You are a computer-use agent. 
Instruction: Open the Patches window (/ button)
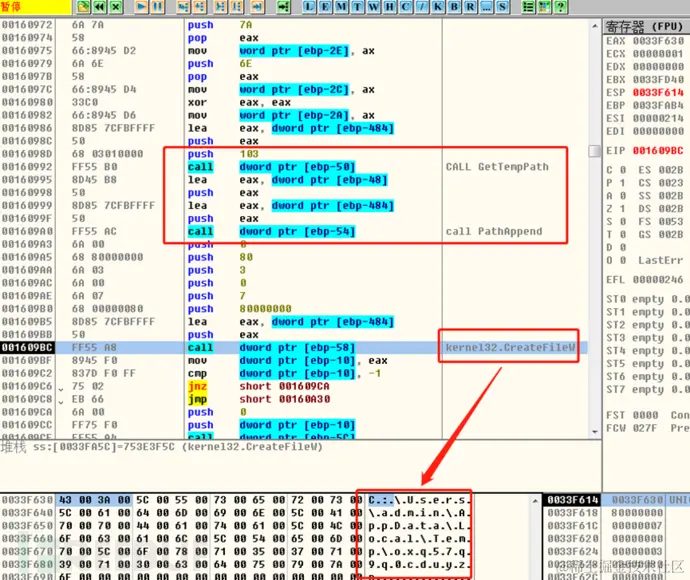pos(422,7)
